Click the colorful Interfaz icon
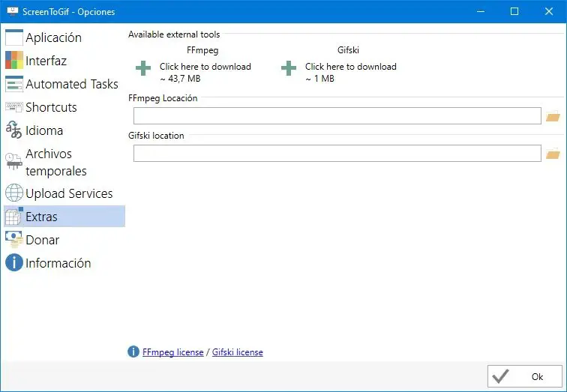Image resolution: width=567 pixels, height=392 pixels. (x=14, y=61)
